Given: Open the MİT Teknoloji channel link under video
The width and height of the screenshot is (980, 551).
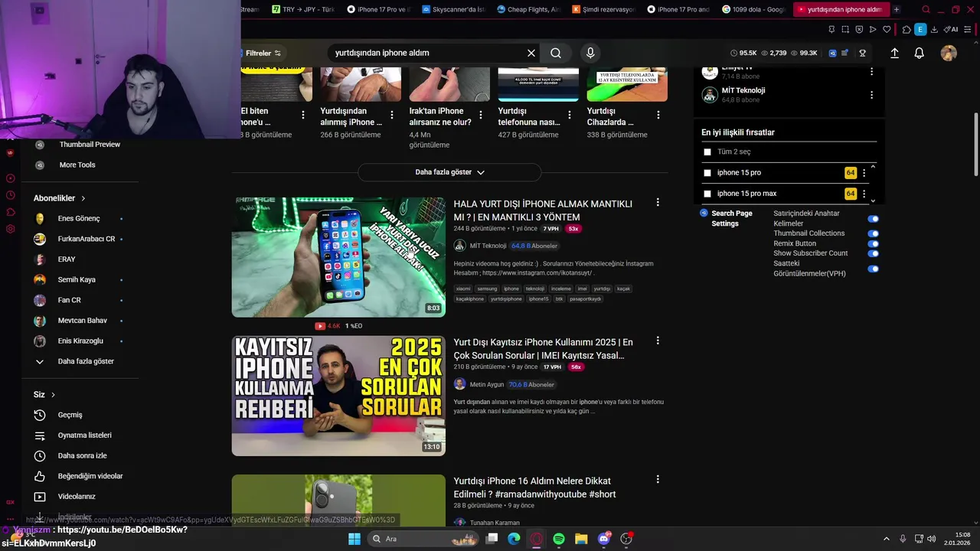Looking at the screenshot, I should click(488, 246).
